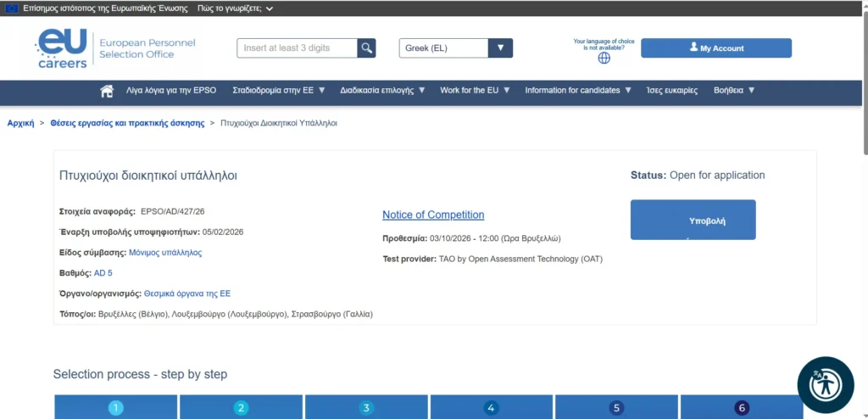Open the accessibility widget icon
This screenshot has height=419, width=868.
pyautogui.click(x=825, y=384)
